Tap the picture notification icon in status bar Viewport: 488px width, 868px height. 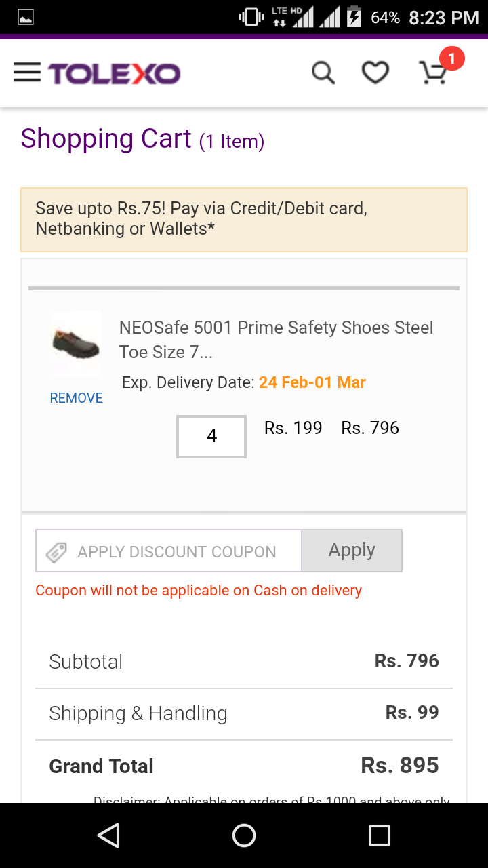click(26, 18)
